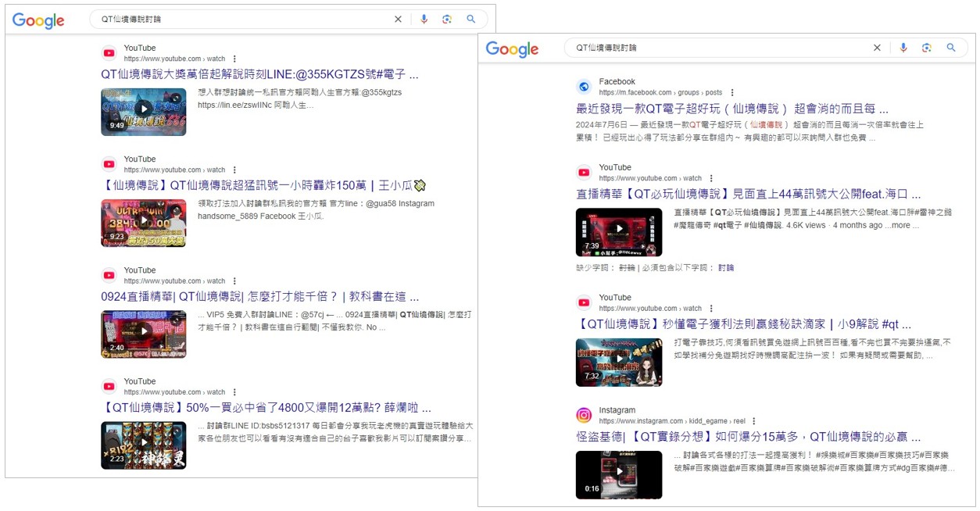
Task: Click YouTube favicon of the 直播精華 QT必玩 result
Action: point(584,173)
